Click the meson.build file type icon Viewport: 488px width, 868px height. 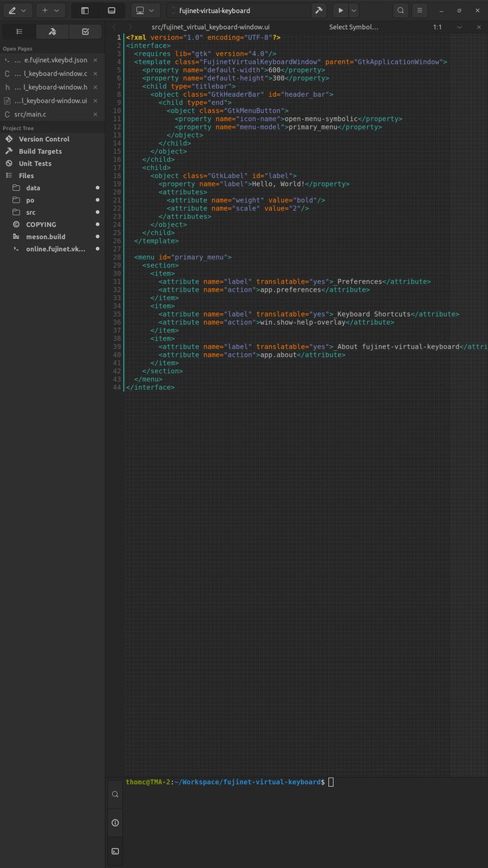pyautogui.click(x=17, y=237)
